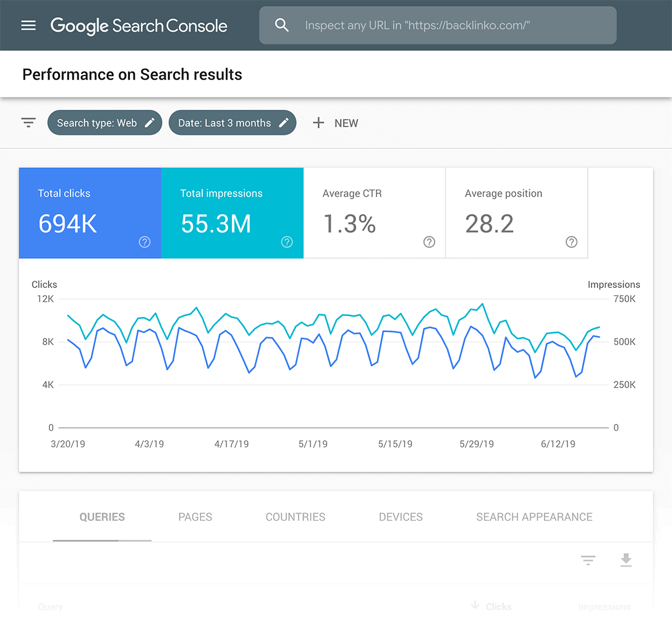Add a filter with the NEW button
The image size is (672, 629).
pyautogui.click(x=335, y=123)
